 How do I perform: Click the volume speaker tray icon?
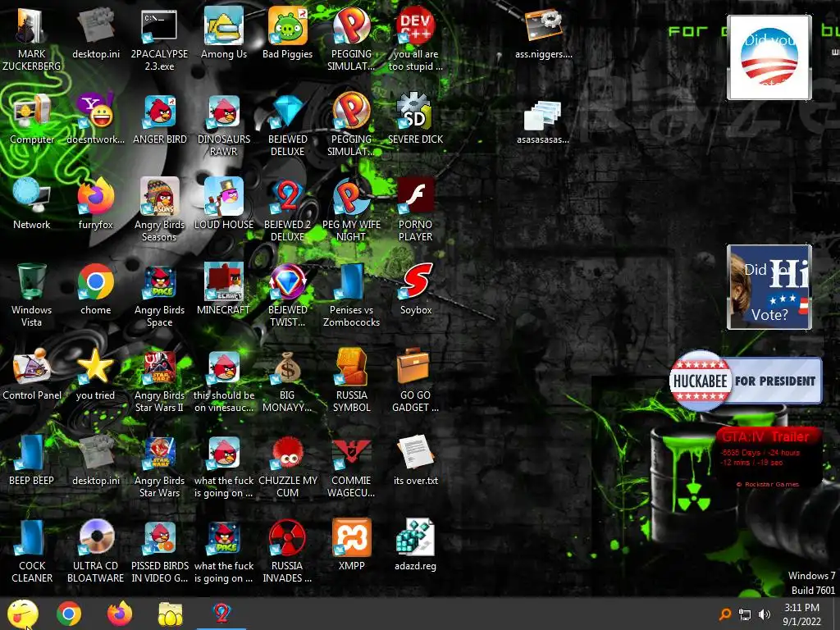pos(765,614)
